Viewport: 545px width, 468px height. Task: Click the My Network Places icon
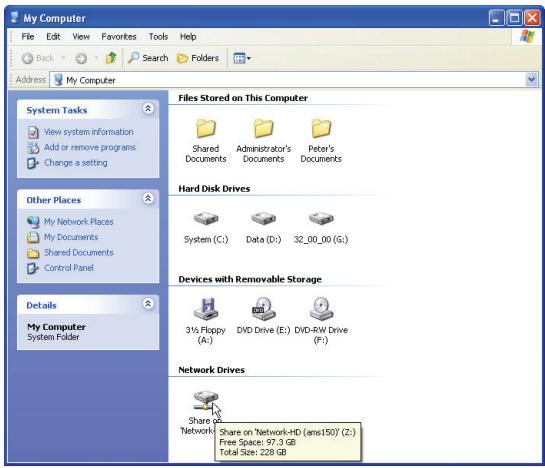coord(33,222)
